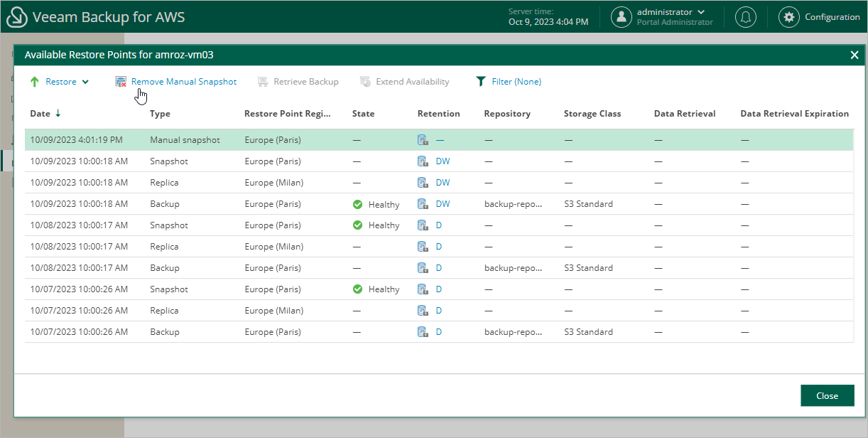868x438 pixels.
Task: Click the Retention column header
Action: pyautogui.click(x=438, y=114)
